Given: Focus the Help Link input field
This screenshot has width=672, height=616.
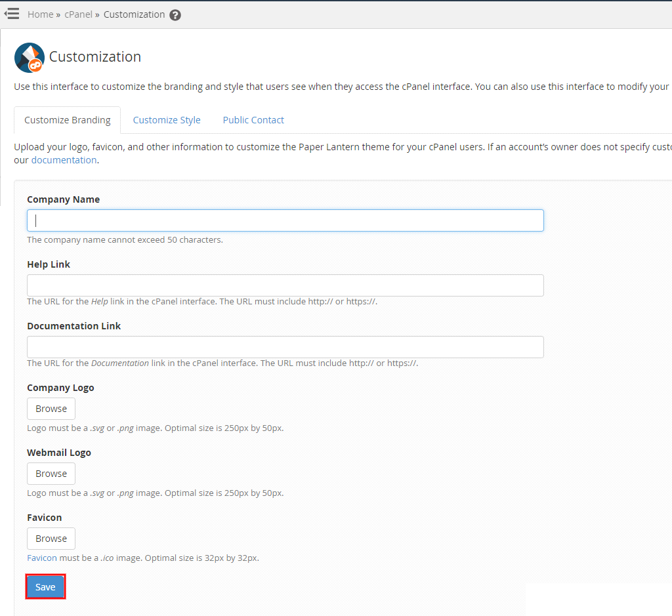Looking at the screenshot, I should click(x=285, y=285).
